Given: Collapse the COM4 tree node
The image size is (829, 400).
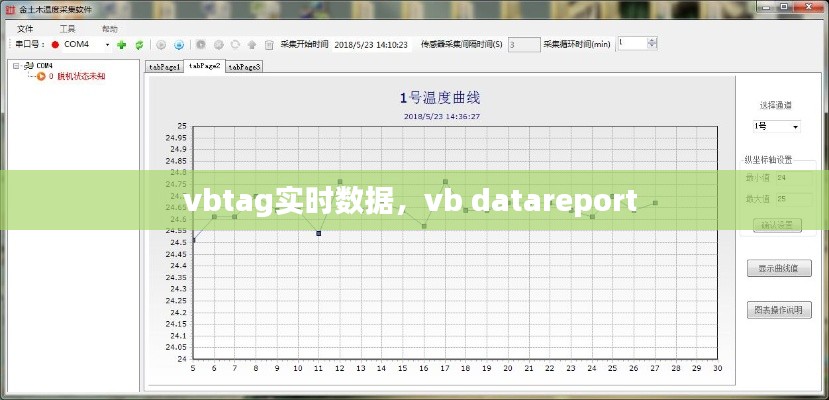Looking at the screenshot, I should click(16, 66).
